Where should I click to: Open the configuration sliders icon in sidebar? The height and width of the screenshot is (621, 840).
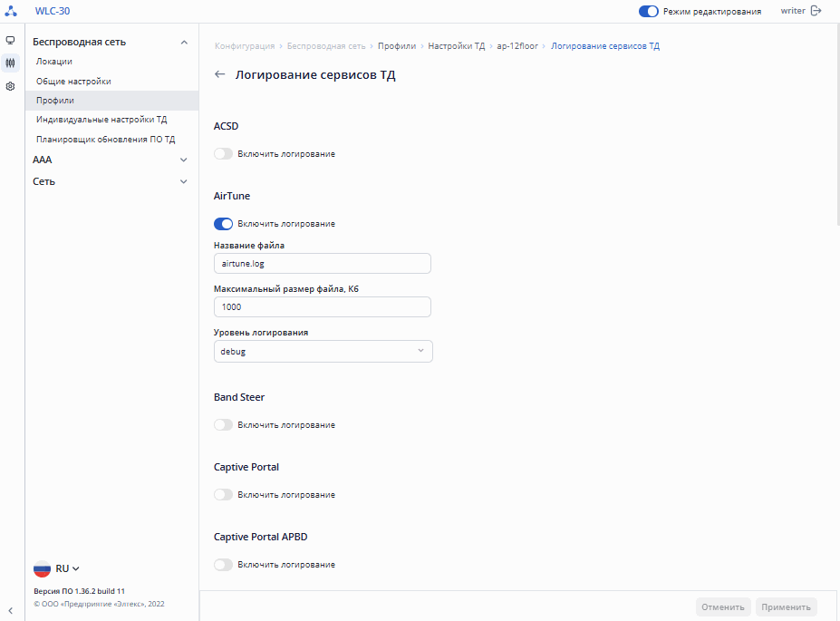click(10, 63)
